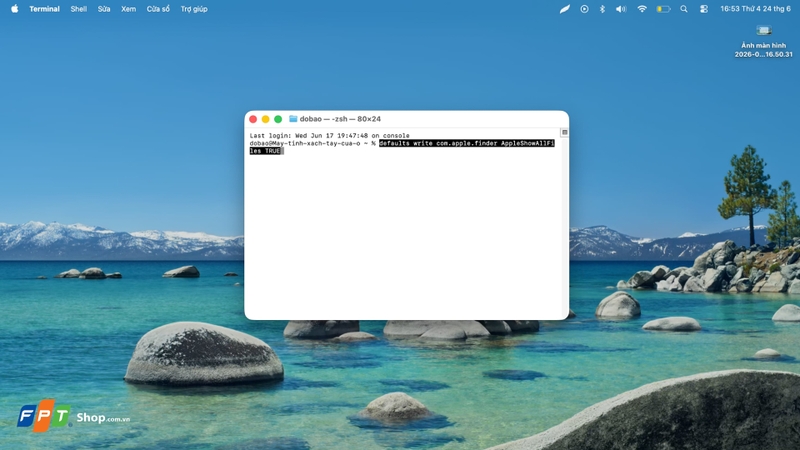Open the Shell menu
The width and height of the screenshot is (800, 450).
(79, 9)
